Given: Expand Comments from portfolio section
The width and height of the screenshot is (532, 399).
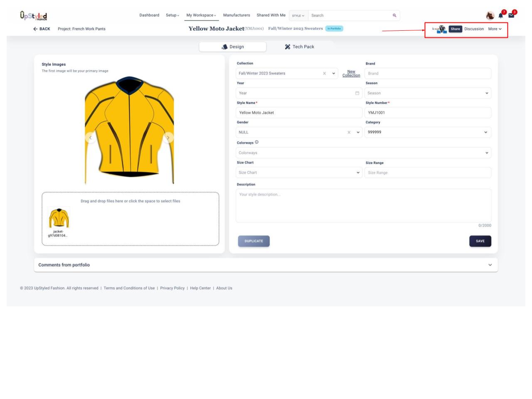Looking at the screenshot, I should coord(490,265).
